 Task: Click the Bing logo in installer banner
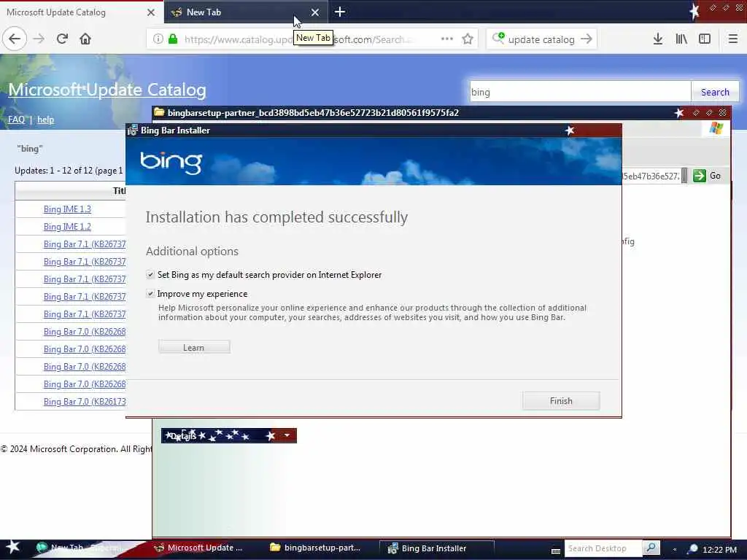(171, 163)
